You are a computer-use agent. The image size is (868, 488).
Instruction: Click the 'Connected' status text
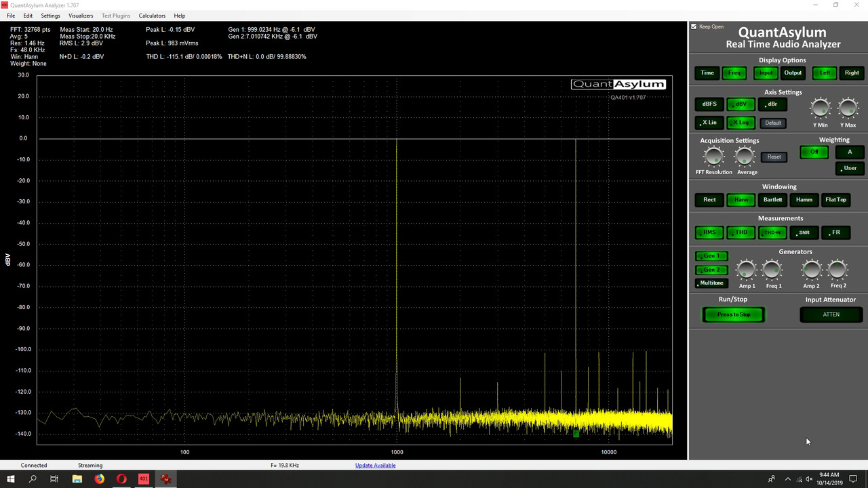click(x=34, y=466)
